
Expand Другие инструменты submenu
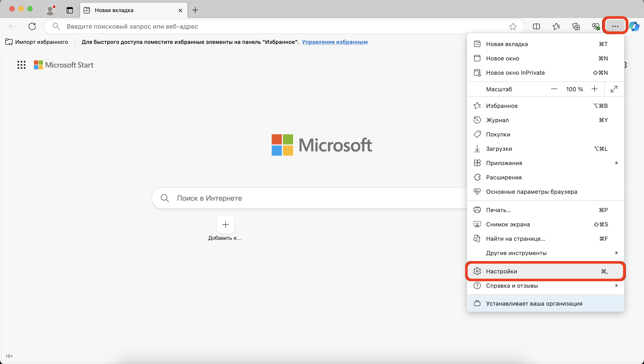pyautogui.click(x=546, y=253)
